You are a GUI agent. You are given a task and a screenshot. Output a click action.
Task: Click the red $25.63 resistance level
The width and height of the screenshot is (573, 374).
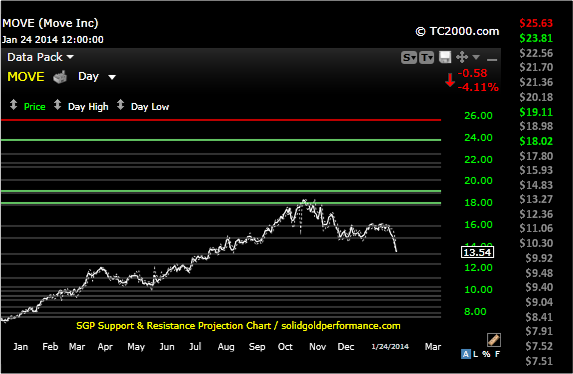pos(536,23)
